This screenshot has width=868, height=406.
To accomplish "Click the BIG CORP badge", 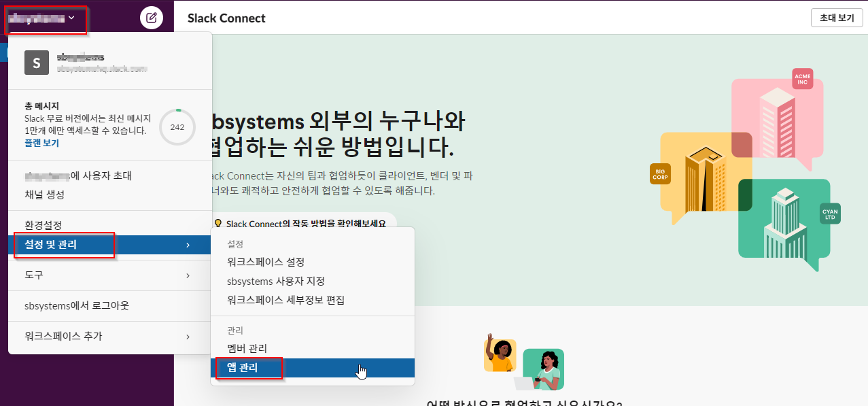I will coord(660,173).
